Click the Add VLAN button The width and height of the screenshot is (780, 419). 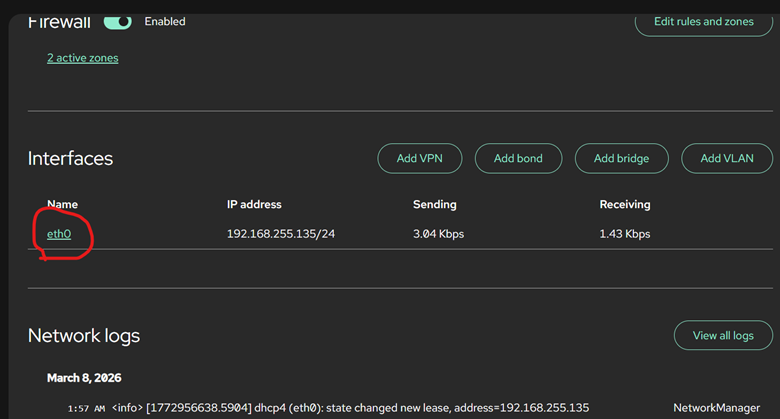click(727, 158)
